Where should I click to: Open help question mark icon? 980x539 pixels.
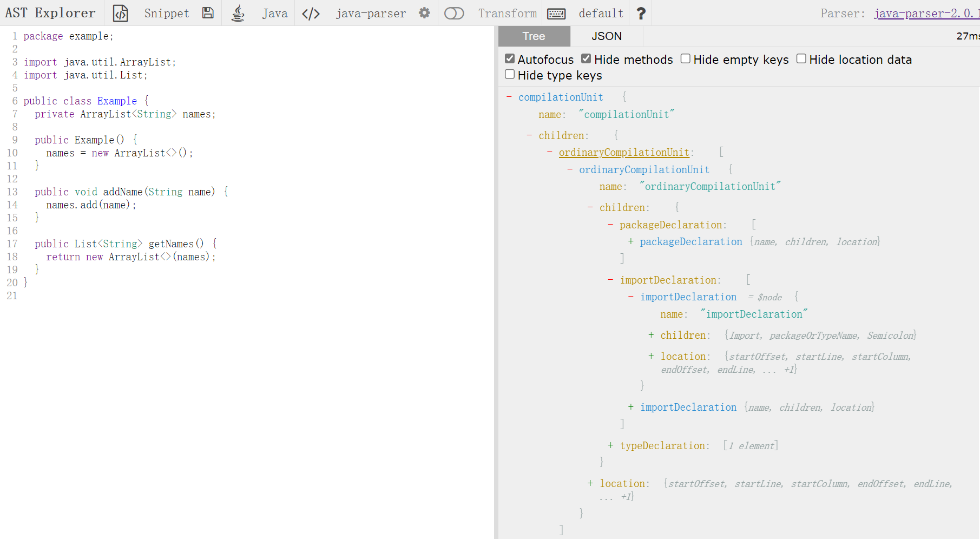pos(641,13)
